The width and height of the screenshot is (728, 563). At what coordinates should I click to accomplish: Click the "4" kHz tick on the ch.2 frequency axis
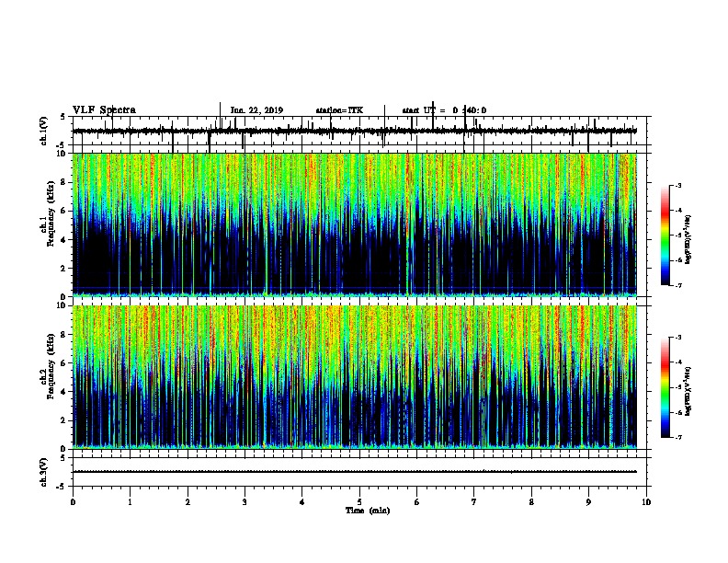point(64,392)
